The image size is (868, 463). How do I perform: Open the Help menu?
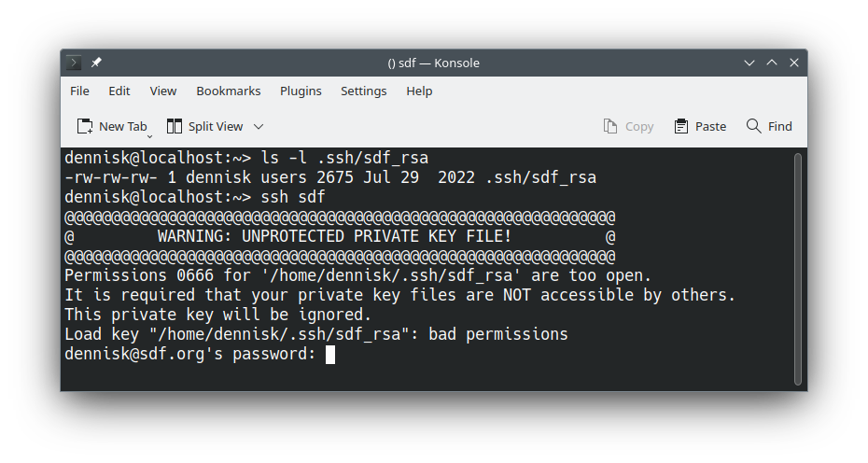[x=419, y=91]
